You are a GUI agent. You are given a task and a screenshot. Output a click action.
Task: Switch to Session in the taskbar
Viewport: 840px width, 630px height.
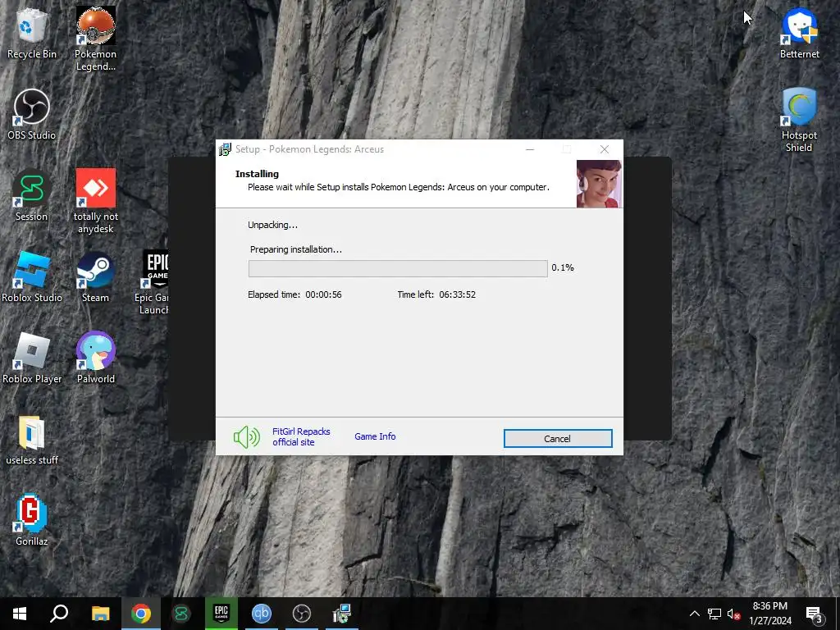click(x=181, y=614)
